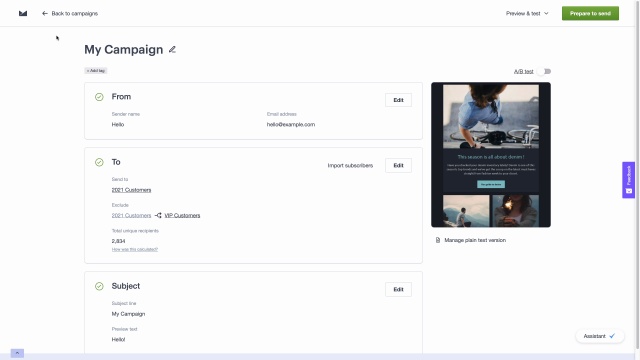
Task: Click pencil icon to rename campaign
Action: [x=172, y=49]
